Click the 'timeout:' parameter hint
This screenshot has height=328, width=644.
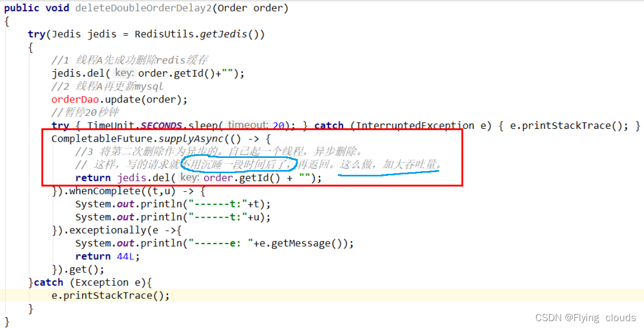(248, 125)
